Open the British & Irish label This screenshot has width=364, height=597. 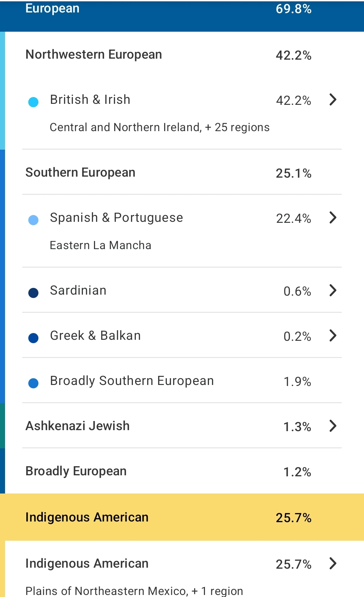coord(90,100)
